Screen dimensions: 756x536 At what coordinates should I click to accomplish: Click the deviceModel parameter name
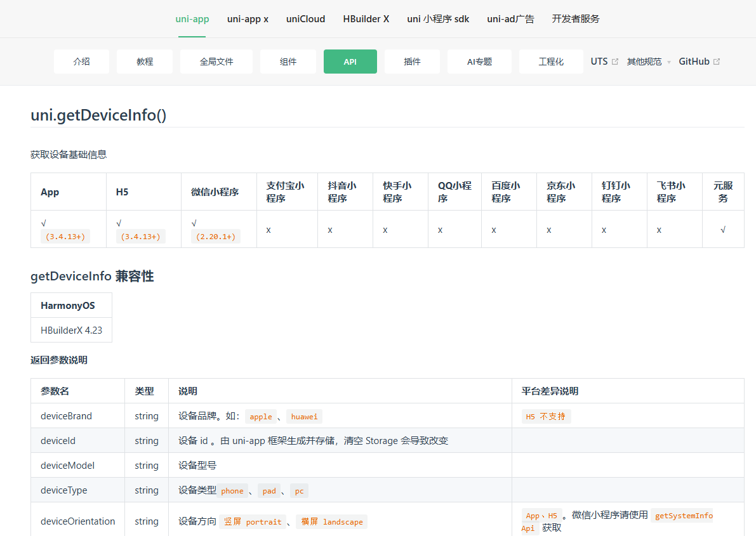pyautogui.click(x=67, y=466)
